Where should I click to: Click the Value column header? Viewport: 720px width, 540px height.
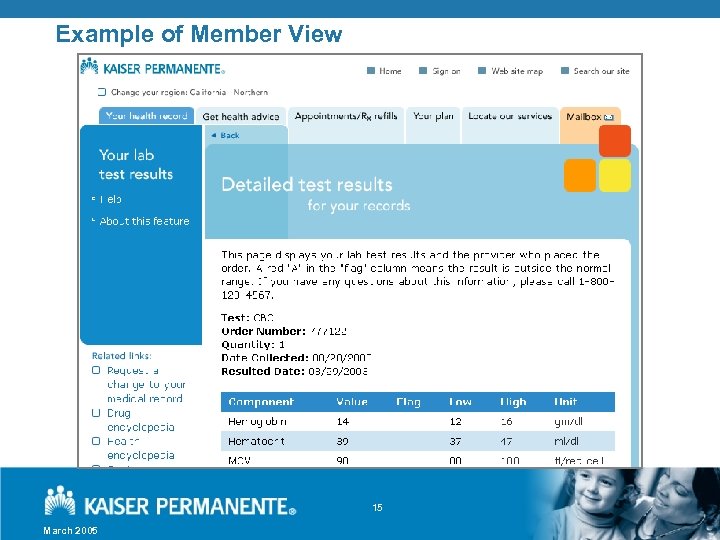coord(352,402)
